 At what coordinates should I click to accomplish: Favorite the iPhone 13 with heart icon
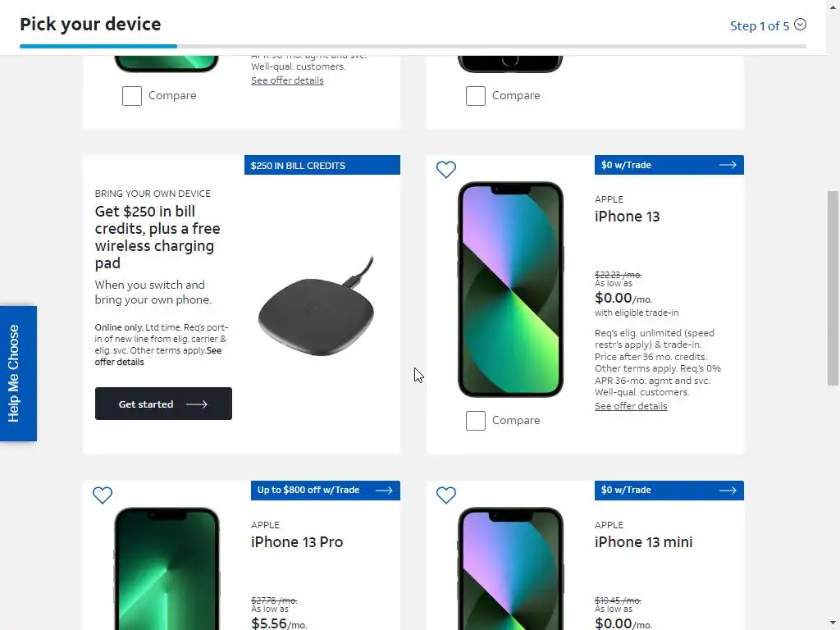point(445,169)
